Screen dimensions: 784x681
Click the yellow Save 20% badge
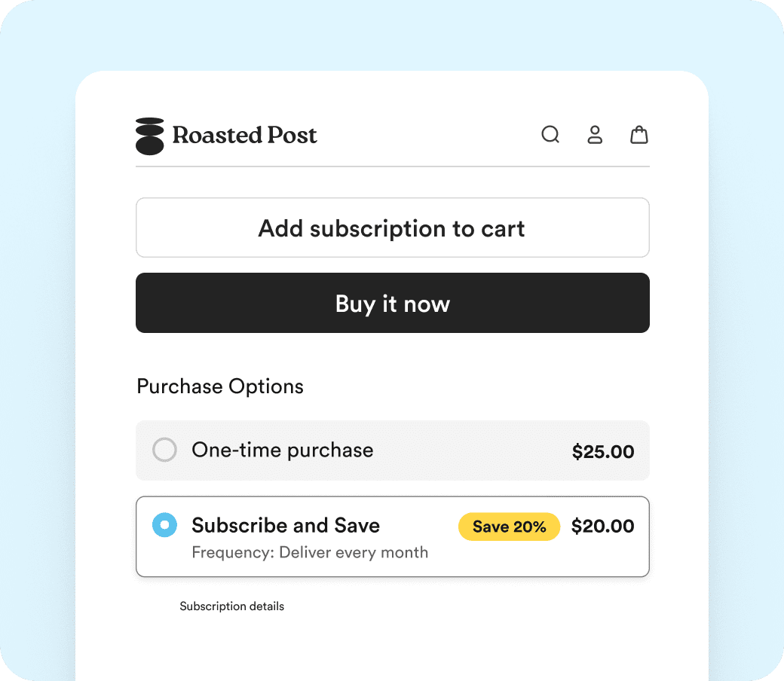[x=509, y=527]
